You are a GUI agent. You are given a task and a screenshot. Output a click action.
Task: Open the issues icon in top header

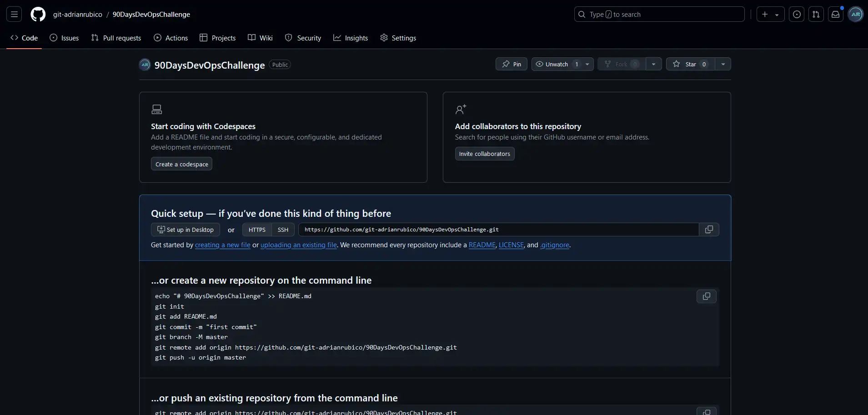click(797, 15)
